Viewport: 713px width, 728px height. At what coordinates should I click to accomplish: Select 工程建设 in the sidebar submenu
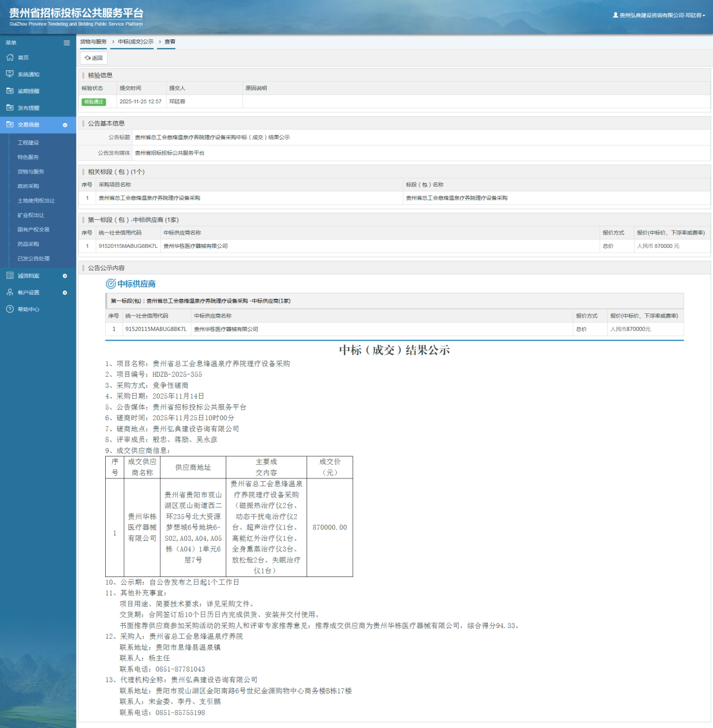pyautogui.click(x=28, y=143)
